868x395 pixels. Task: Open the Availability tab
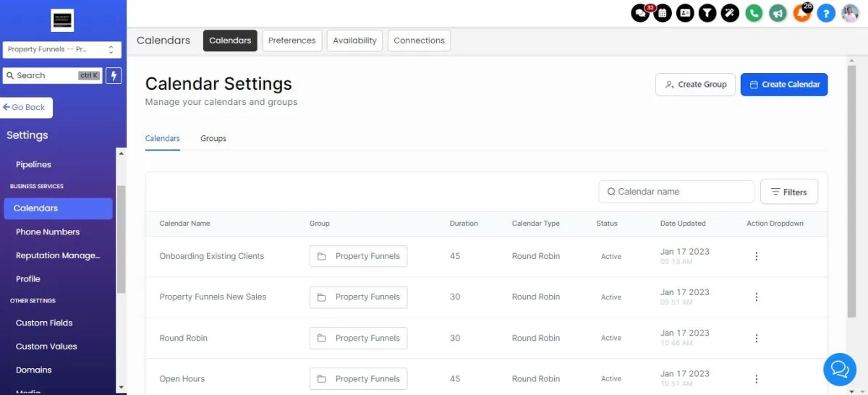point(354,41)
